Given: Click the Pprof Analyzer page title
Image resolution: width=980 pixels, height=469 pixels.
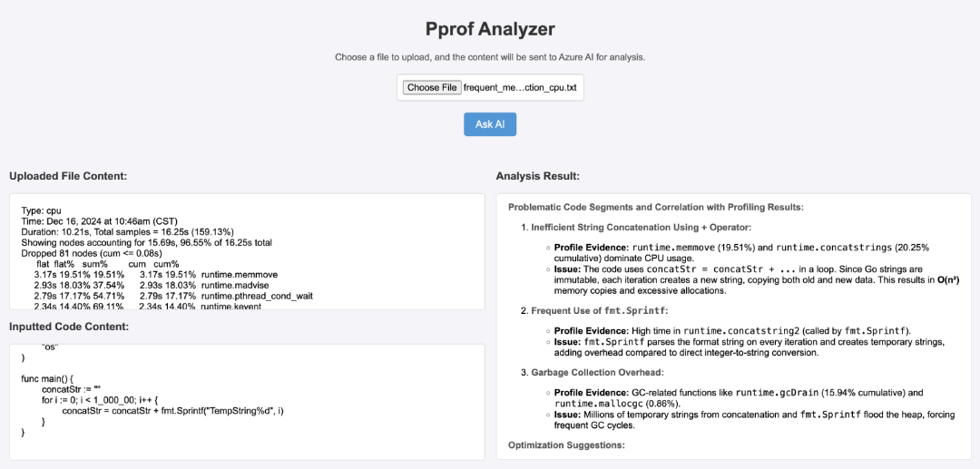Looking at the screenshot, I should tap(490, 29).
